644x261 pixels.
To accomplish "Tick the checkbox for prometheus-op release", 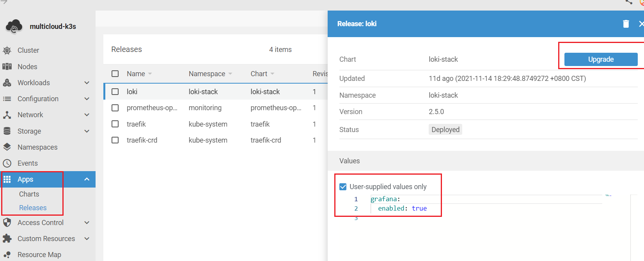I will [x=115, y=108].
